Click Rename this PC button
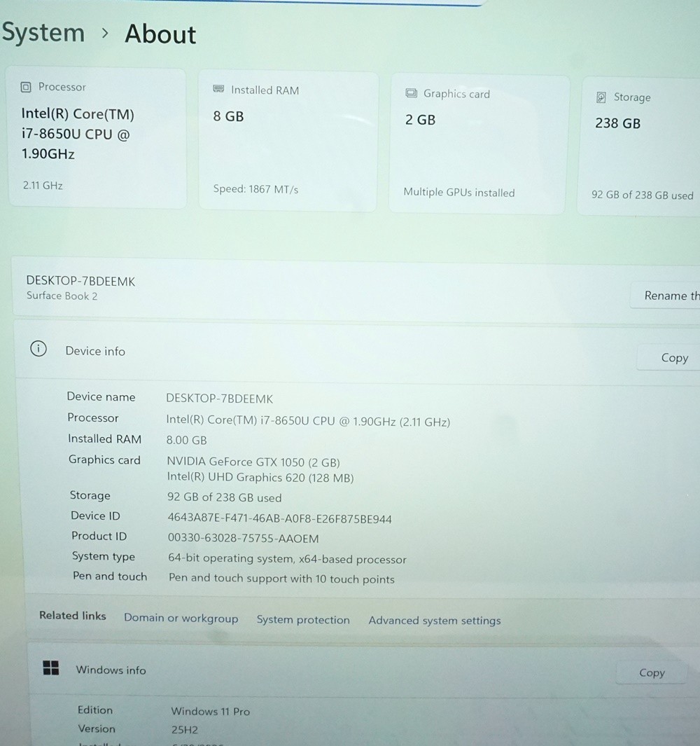Screen dimensions: 700x746 click(665, 296)
